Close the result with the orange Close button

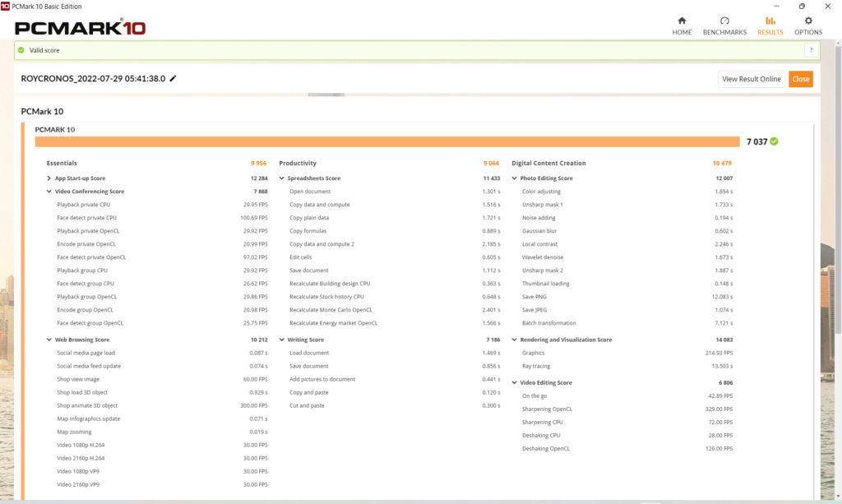pyautogui.click(x=801, y=79)
